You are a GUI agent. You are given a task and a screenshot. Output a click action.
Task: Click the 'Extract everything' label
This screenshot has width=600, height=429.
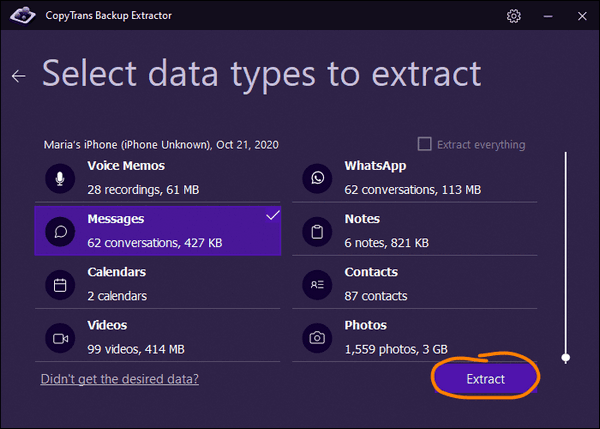tap(481, 145)
